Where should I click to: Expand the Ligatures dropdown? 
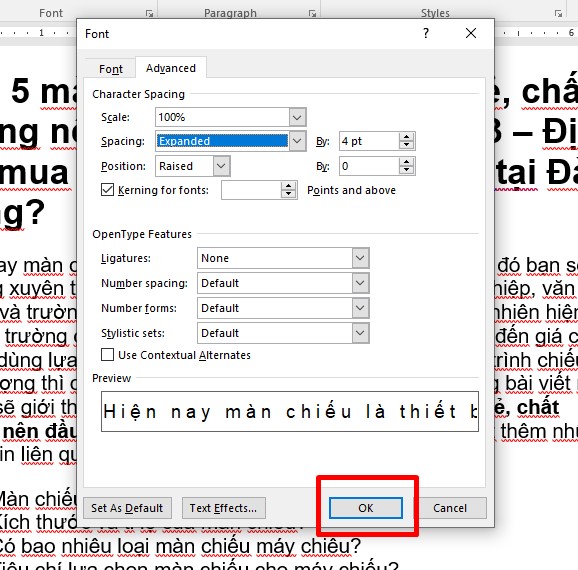360,258
